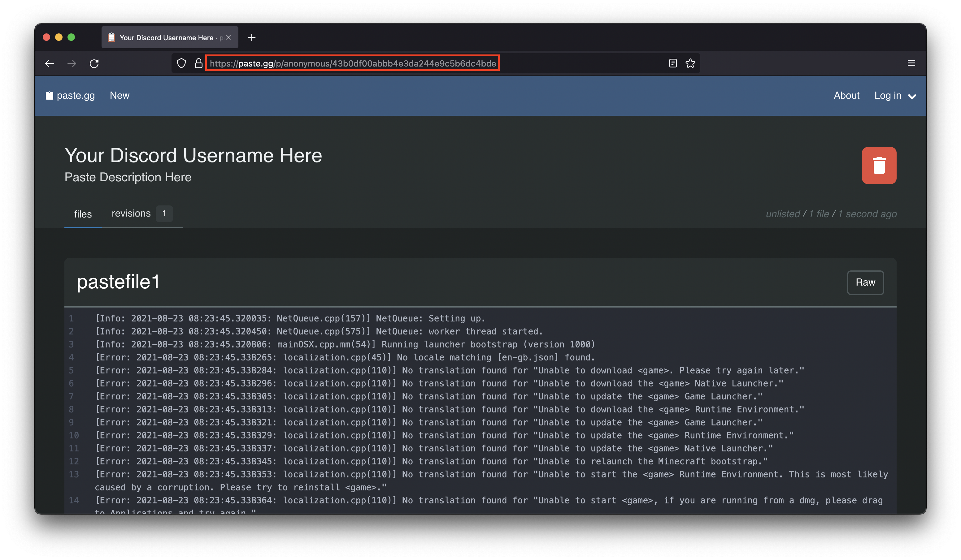Screen dimensions: 961x560
Task: Click the About link in the navbar
Action: [x=846, y=96]
